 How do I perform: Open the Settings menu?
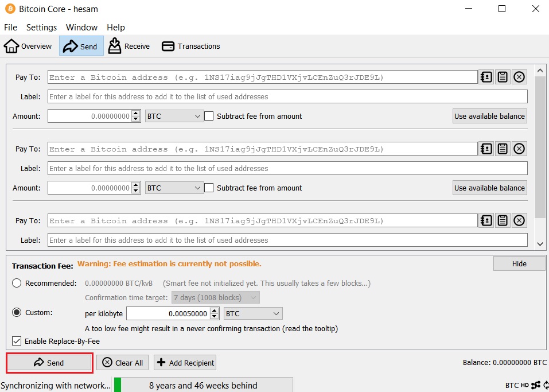click(x=41, y=28)
